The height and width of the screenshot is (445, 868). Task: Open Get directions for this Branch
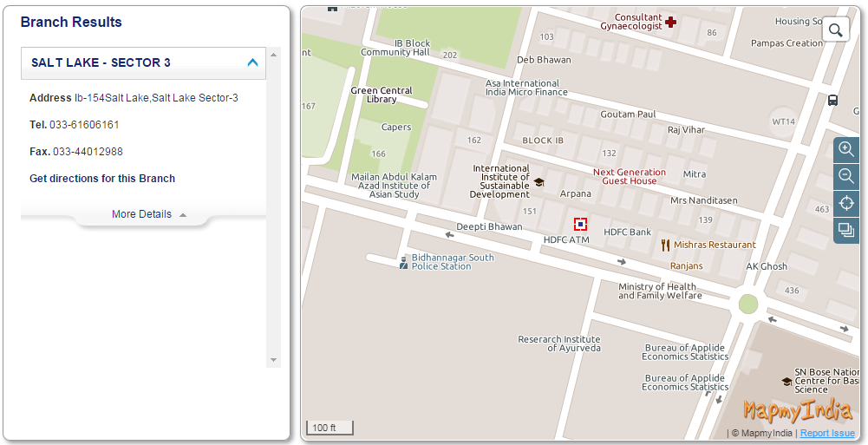[x=102, y=179]
